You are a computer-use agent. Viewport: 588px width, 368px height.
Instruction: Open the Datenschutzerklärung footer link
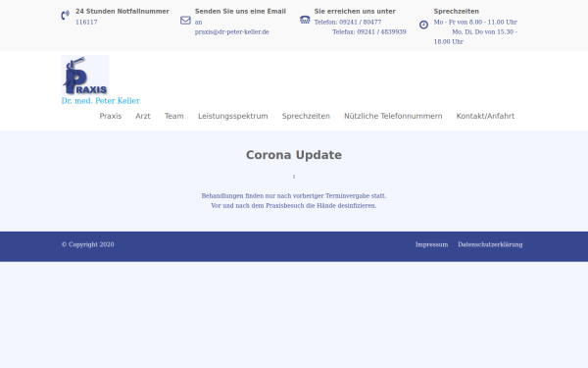coord(490,244)
